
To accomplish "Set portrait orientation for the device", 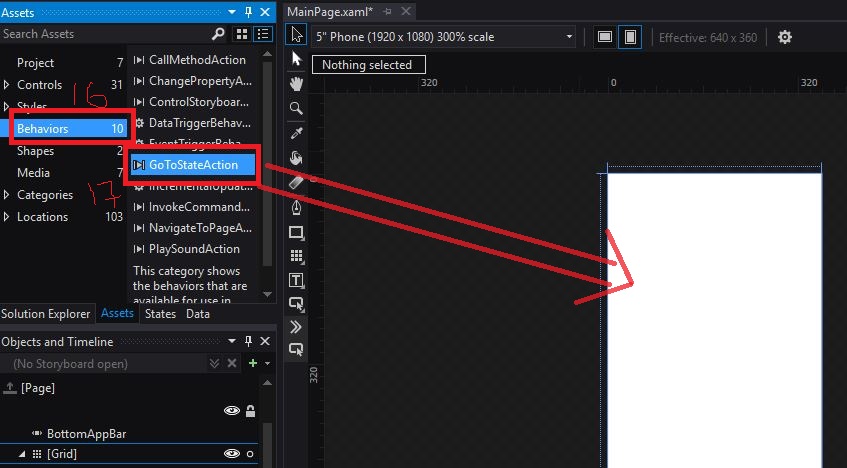I will 630,37.
